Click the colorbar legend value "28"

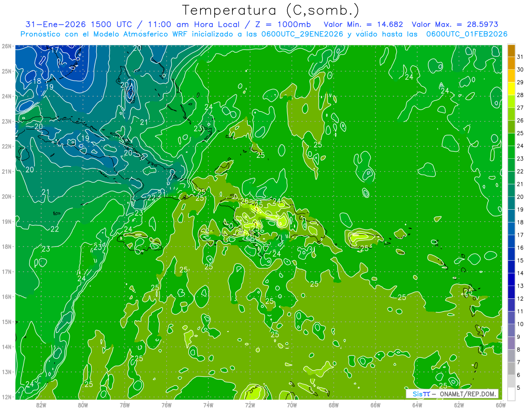520,95
